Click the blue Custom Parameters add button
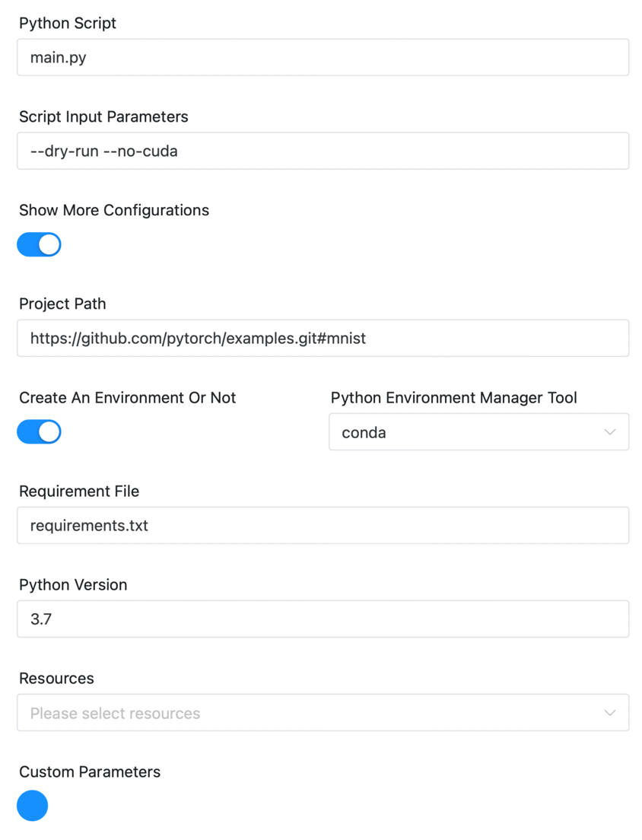 (32, 805)
